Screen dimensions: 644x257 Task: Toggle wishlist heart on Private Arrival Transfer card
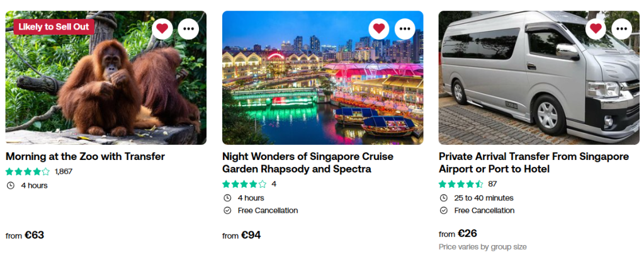click(x=596, y=28)
